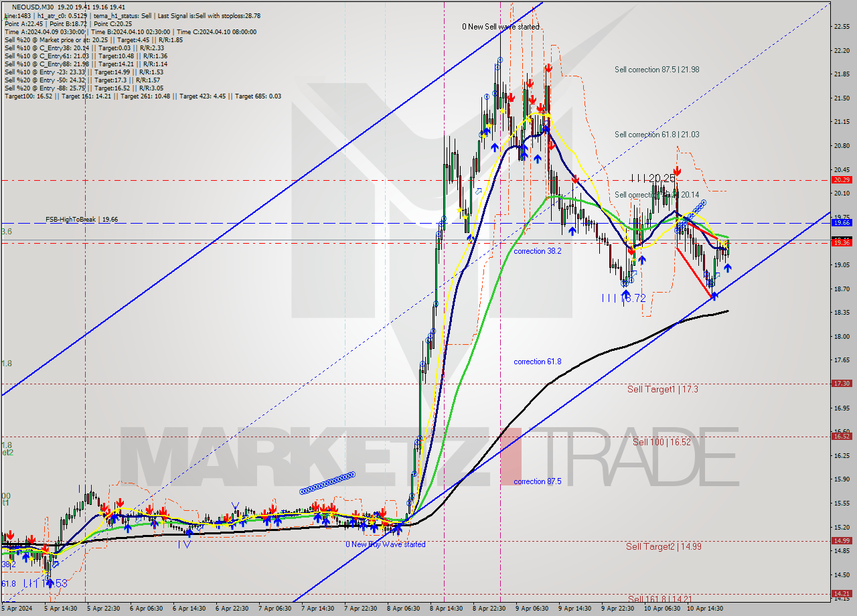
Task: Click the red 19.36 current price tag
Action: click(x=841, y=243)
